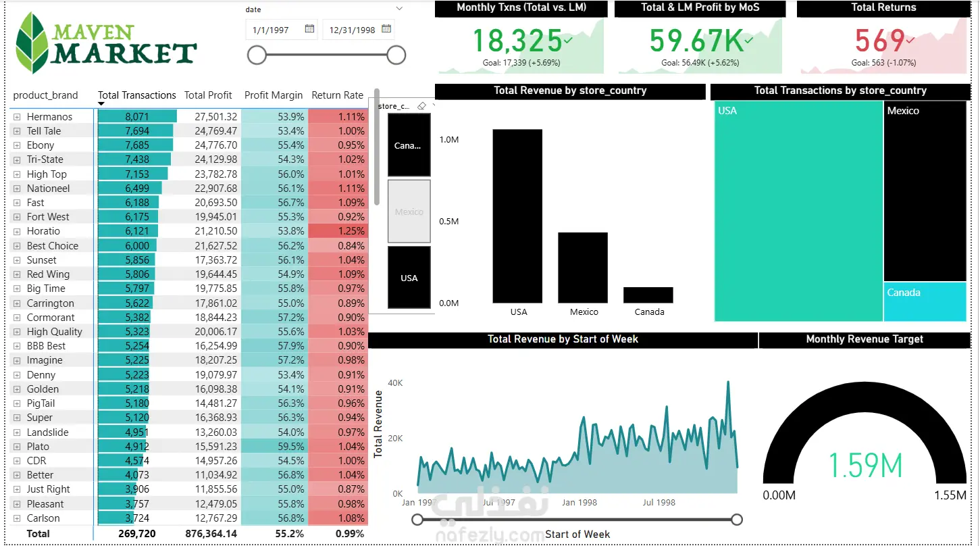The image size is (980, 546).
Task: Sort by the Total Profit column header
Action: [x=208, y=95]
